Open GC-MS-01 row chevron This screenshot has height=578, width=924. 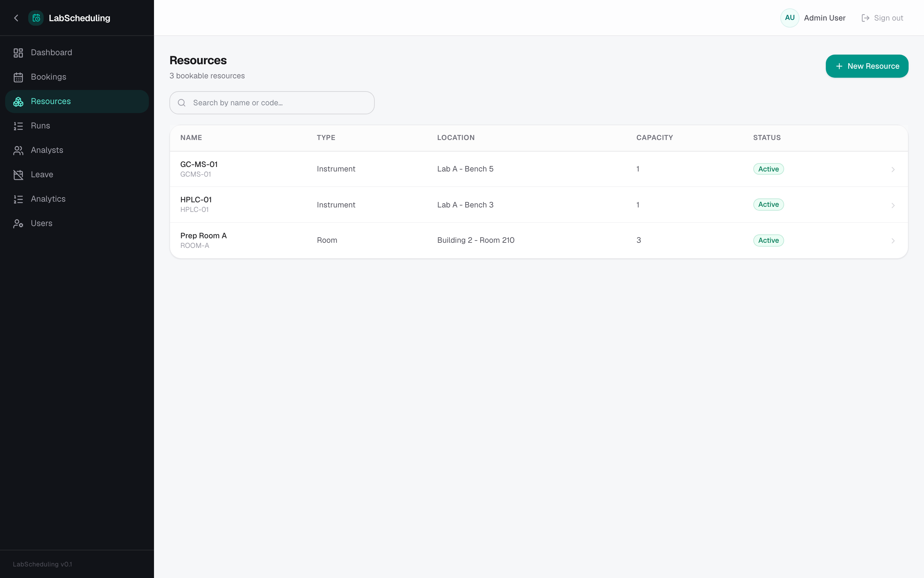tap(893, 169)
